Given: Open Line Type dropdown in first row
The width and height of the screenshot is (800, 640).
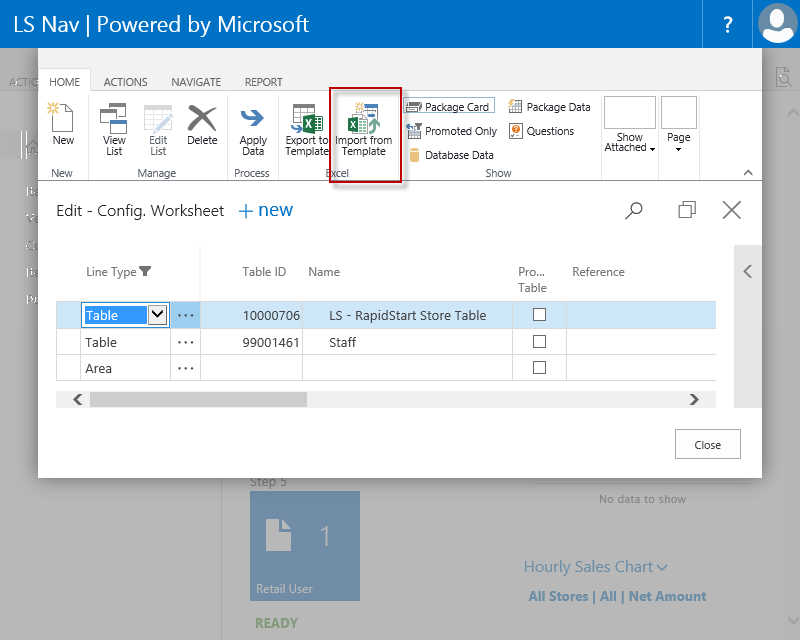Looking at the screenshot, I should coord(157,315).
